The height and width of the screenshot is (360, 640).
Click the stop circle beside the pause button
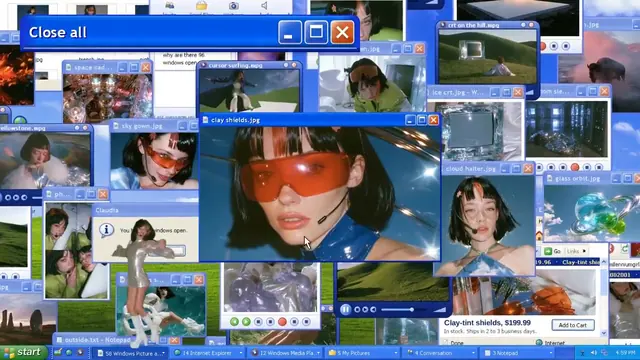(x=358, y=310)
